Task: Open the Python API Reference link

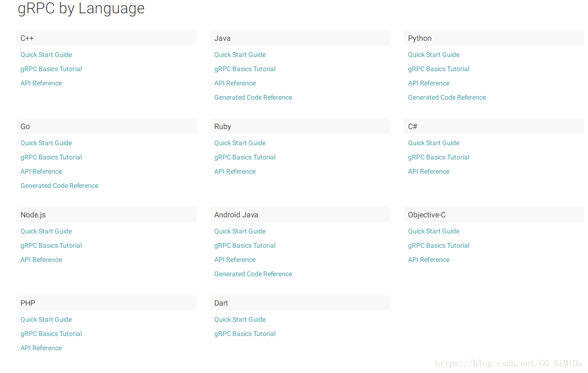Action: (429, 83)
